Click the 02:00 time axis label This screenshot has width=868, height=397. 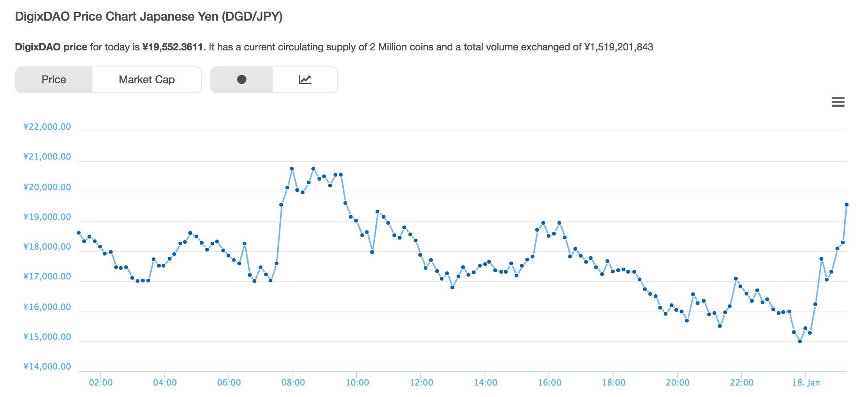pyautogui.click(x=101, y=382)
